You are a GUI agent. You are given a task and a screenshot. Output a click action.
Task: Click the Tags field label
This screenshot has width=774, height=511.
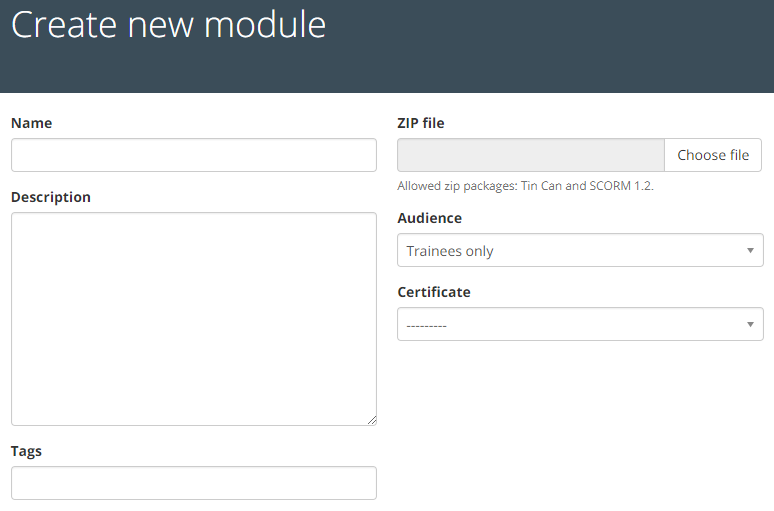click(26, 452)
